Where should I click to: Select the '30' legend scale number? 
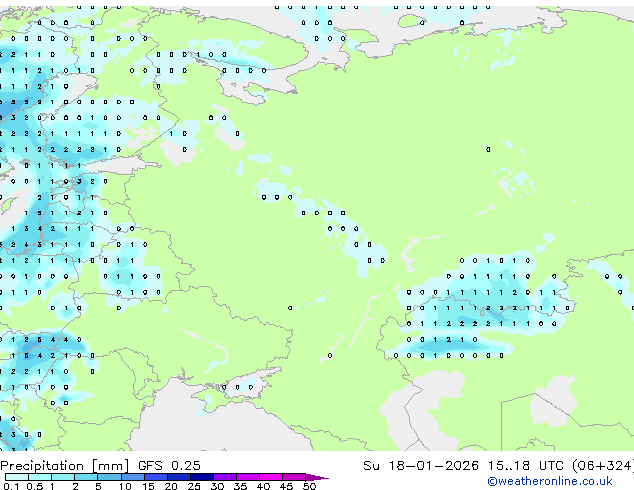click(217, 486)
